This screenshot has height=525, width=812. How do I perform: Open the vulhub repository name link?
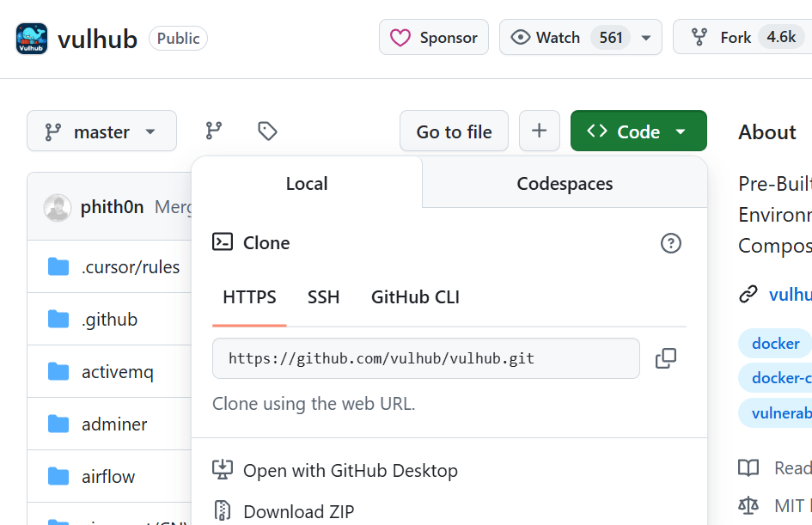tap(97, 39)
